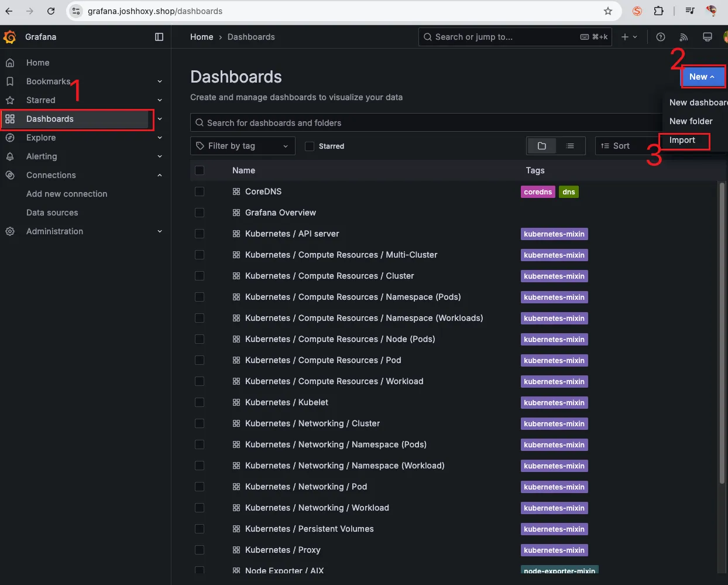Click the Explore compass icon

click(10, 138)
